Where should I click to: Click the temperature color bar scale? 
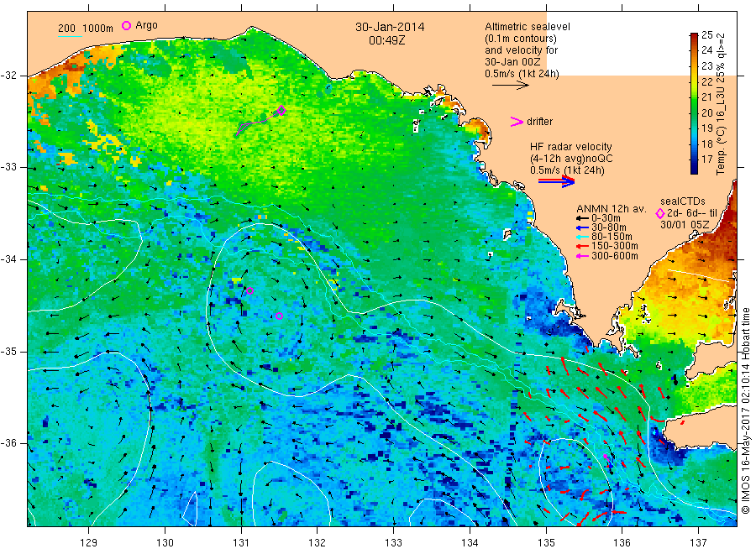click(695, 103)
